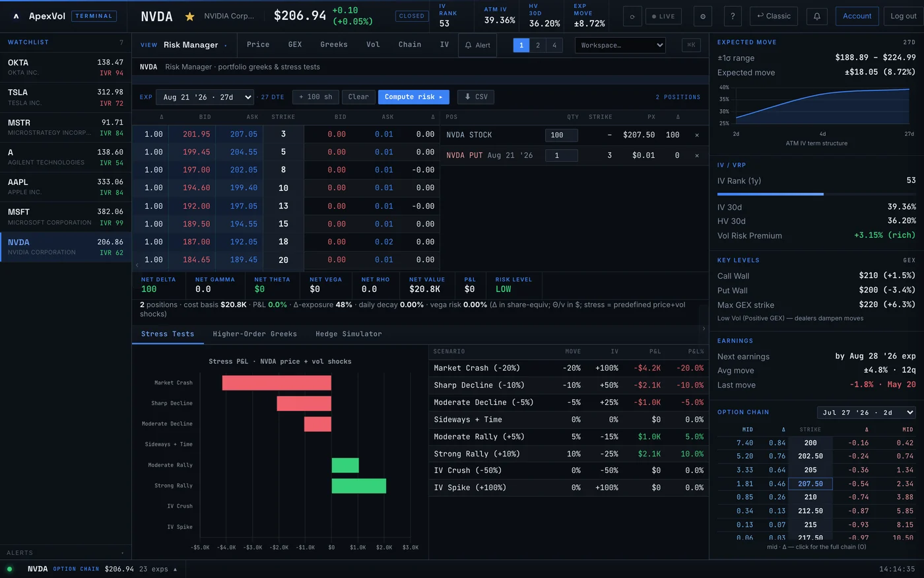Screen dimensions: 924x578
Task: Open the Vol tab
Action: 373,45
